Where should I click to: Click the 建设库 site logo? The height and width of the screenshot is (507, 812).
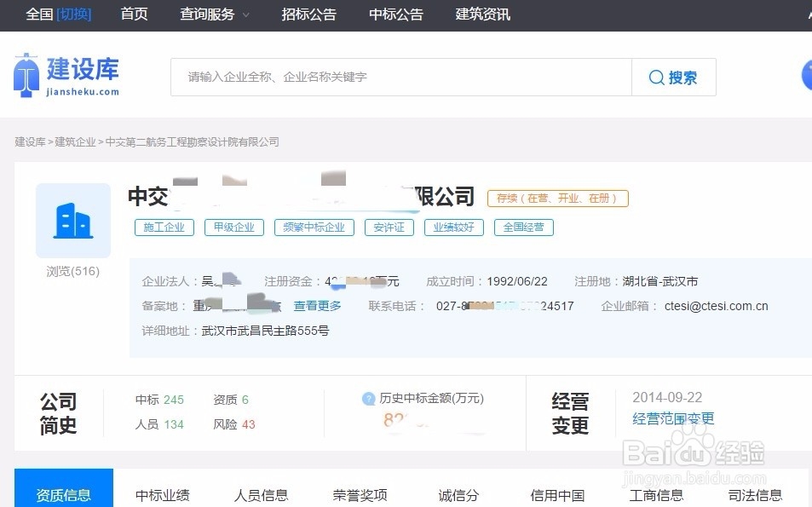pyautogui.click(x=66, y=76)
